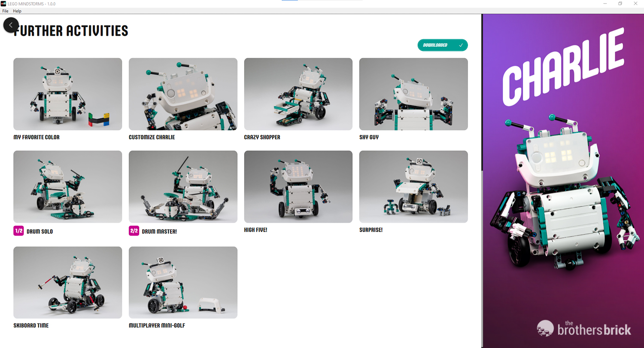The width and height of the screenshot is (644, 348).
Task: Click the 1/2 badge beside Drum Solo
Action: (18, 231)
